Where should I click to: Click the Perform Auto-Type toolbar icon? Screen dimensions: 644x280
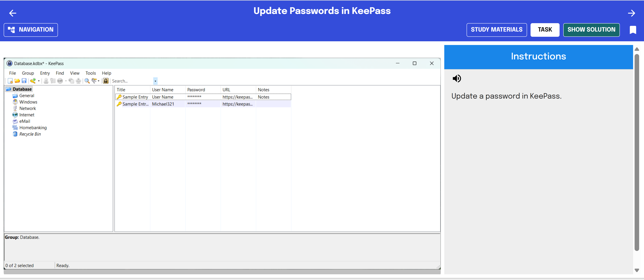tap(79, 81)
